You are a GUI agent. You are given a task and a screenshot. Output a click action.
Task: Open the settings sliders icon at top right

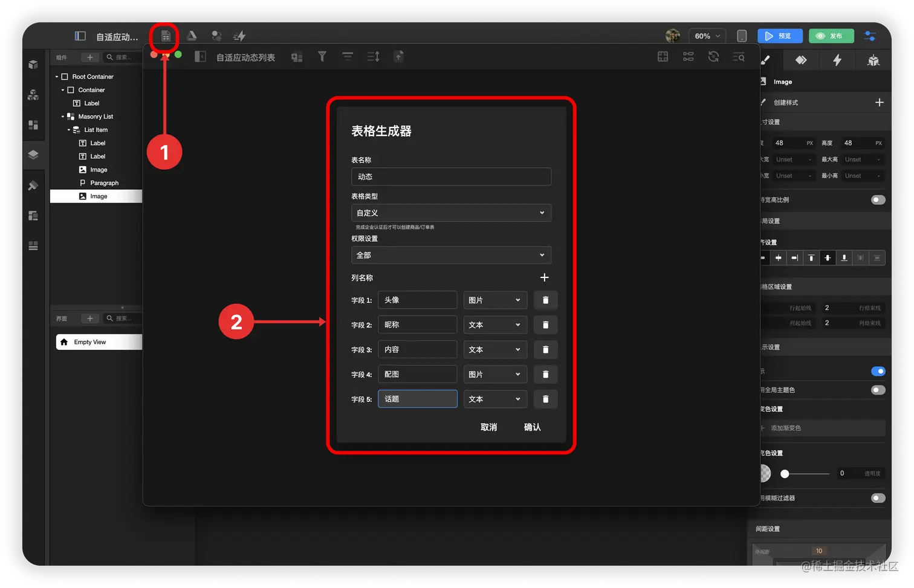point(870,36)
